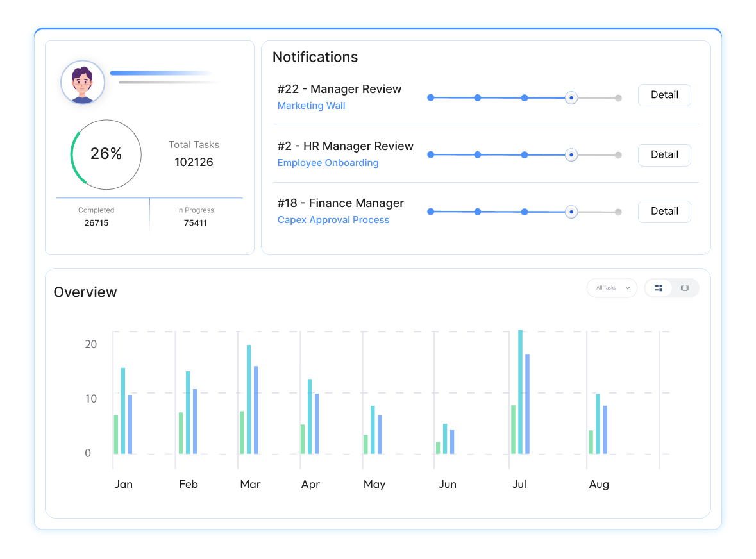Open Detail for #2 HR Manager Review
This screenshot has height=559, width=756.
coord(664,155)
